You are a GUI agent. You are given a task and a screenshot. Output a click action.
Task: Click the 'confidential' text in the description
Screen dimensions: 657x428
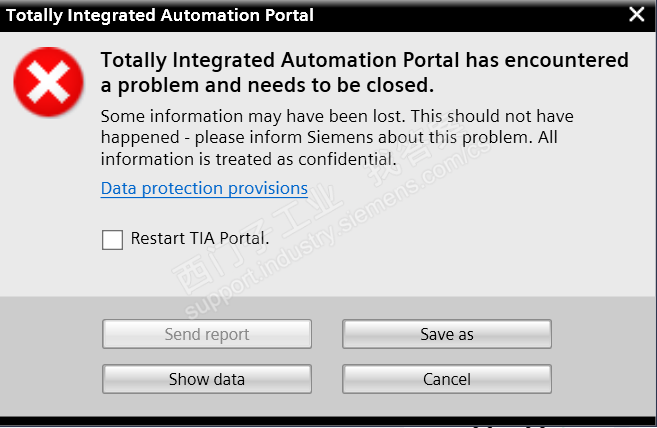tap(346, 158)
